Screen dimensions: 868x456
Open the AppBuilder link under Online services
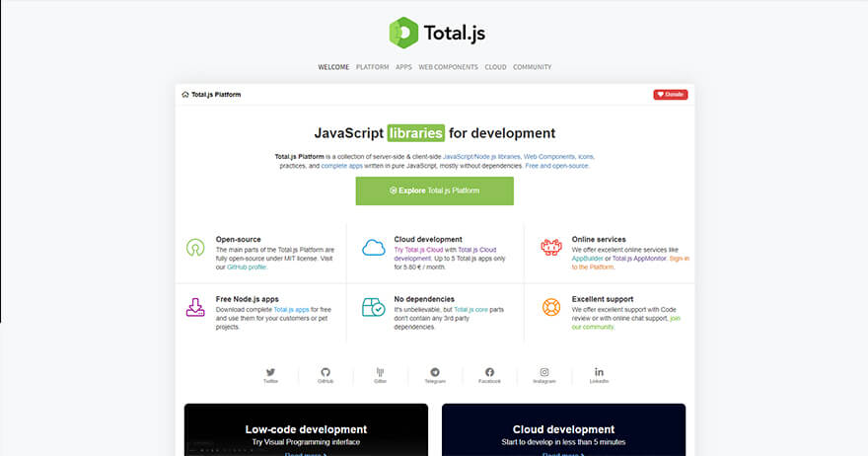tap(588, 259)
